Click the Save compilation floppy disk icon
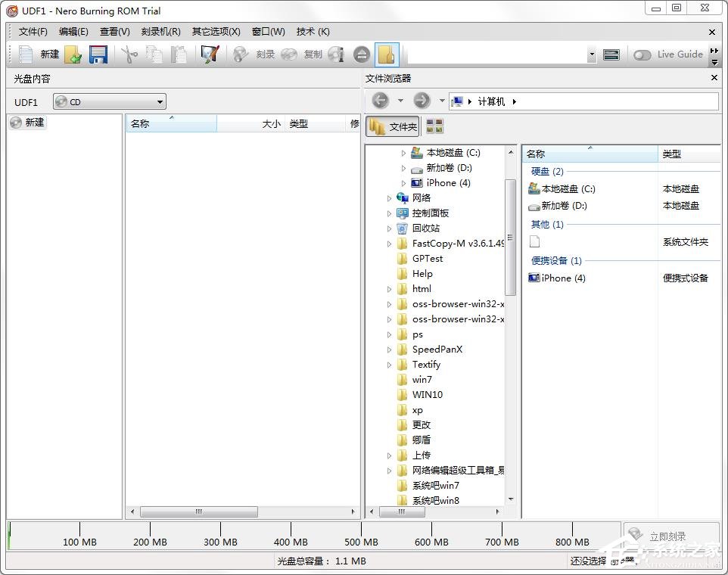 pos(98,54)
